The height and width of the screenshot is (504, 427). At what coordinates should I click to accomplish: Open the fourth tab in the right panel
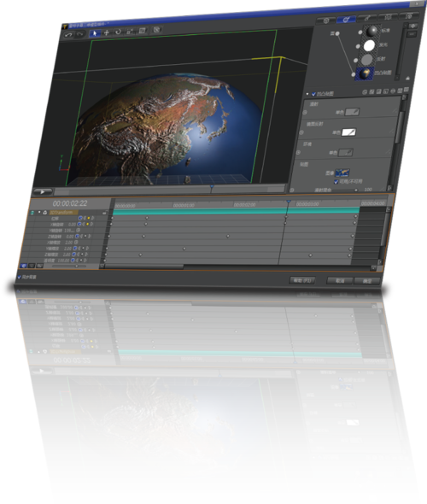[x=388, y=17]
